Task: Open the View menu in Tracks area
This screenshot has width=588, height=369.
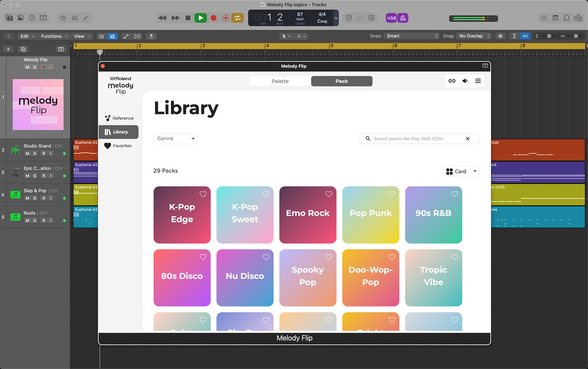Action: click(82, 36)
